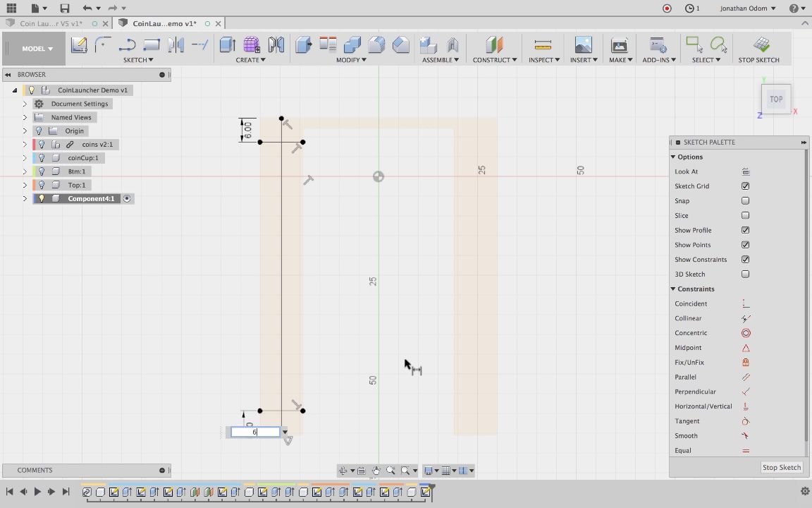Collapse the Constraints section
Image resolution: width=812 pixels, height=508 pixels.
tap(673, 289)
